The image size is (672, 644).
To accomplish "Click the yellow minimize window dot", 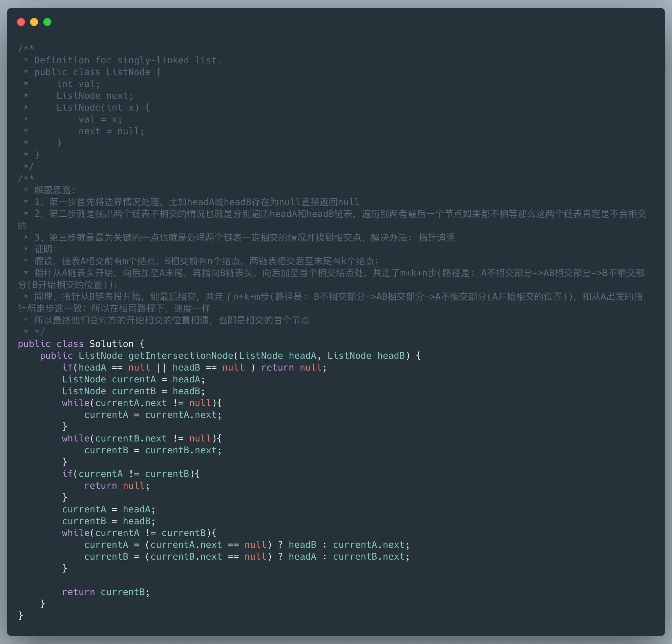I will coord(34,22).
